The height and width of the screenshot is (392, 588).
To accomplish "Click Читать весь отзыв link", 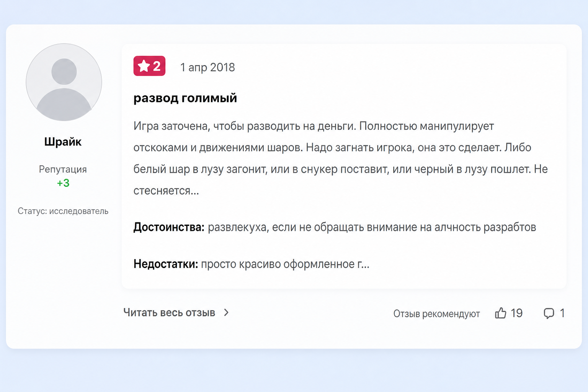I will coord(169,313).
